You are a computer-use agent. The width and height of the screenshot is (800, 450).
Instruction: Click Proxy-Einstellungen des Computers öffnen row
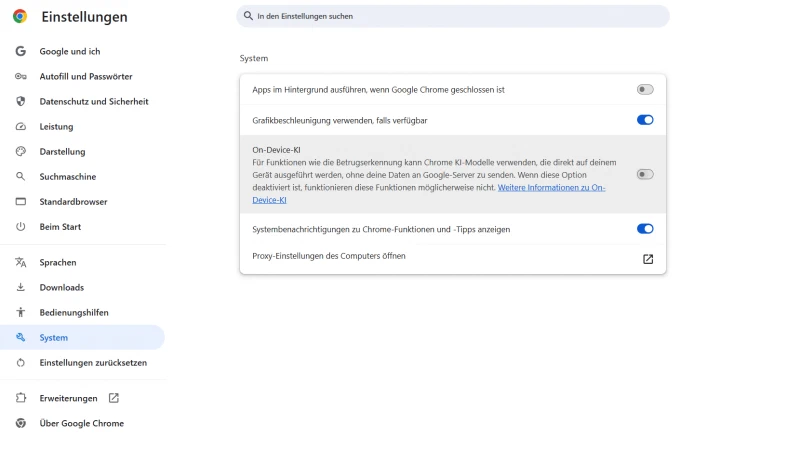coord(453,259)
